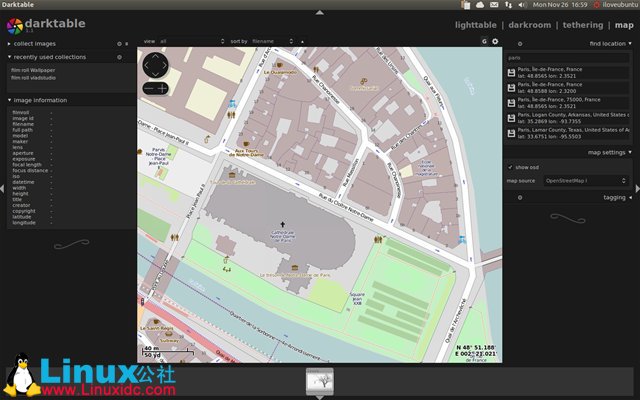Hide the right side panel arrow

click(638, 189)
